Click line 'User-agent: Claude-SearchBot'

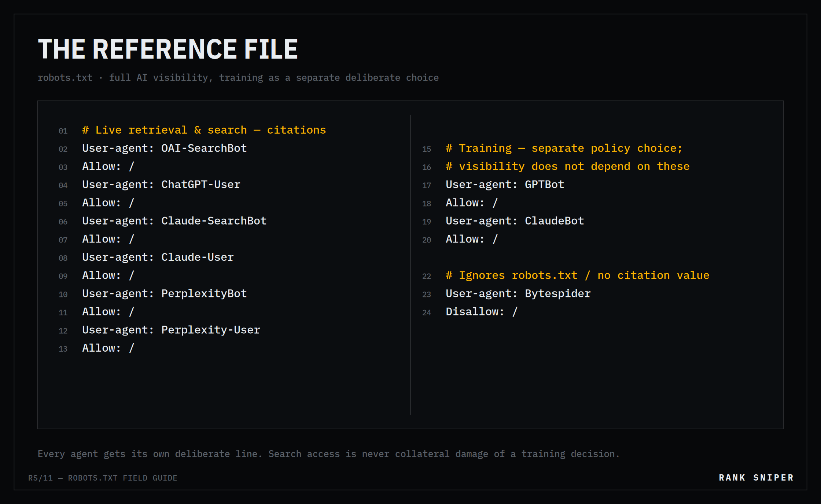coord(174,221)
